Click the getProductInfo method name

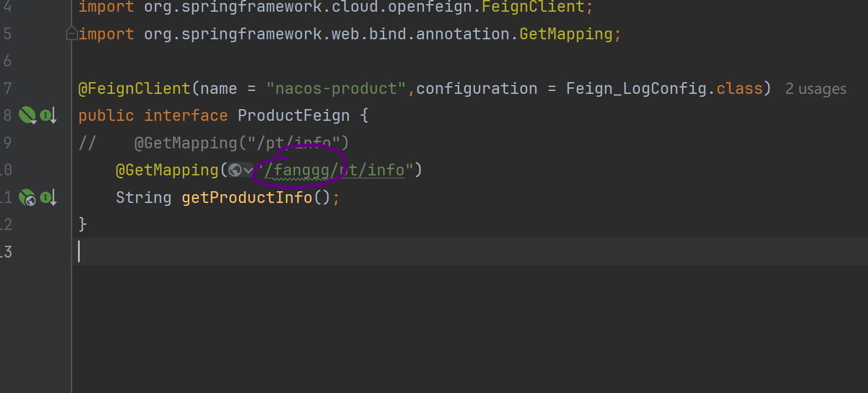[x=247, y=198]
